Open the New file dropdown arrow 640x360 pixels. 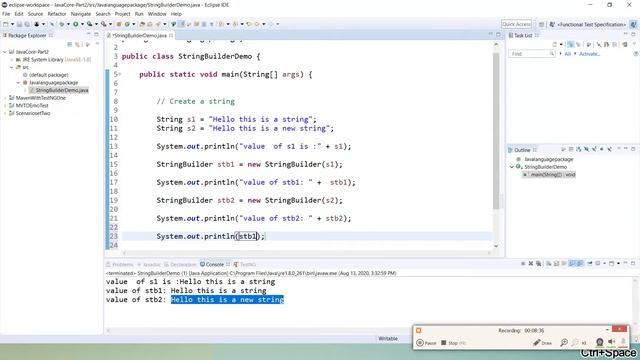(x=12, y=24)
